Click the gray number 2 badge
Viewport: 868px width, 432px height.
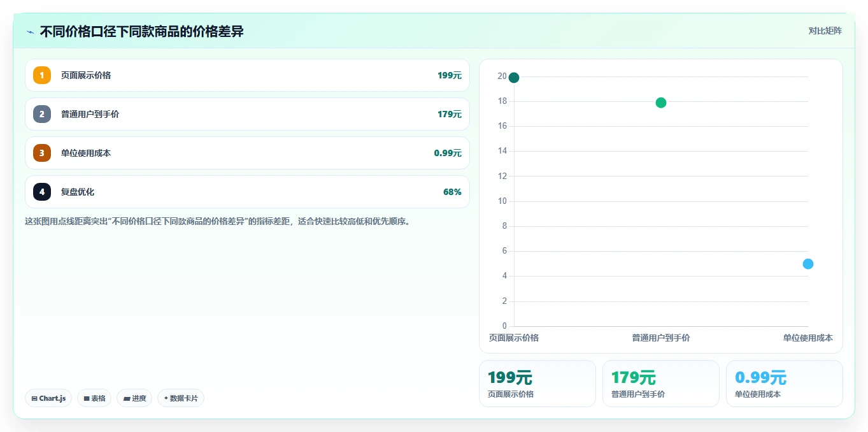(x=42, y=114)
